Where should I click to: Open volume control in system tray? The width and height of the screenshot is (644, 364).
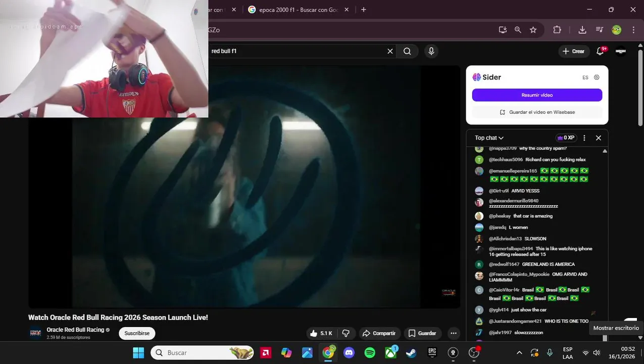click(x=597, y=352)
